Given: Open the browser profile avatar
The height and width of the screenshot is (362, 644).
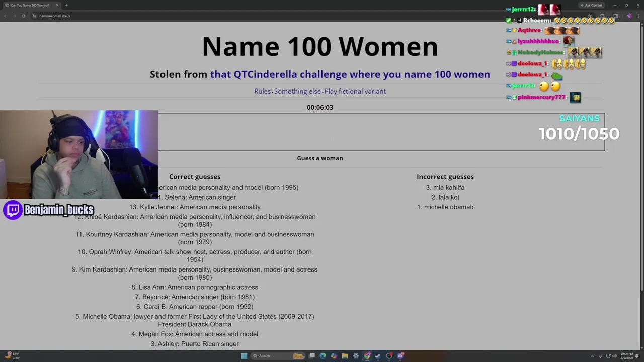Looking at the screenshot, I should 629,16.
